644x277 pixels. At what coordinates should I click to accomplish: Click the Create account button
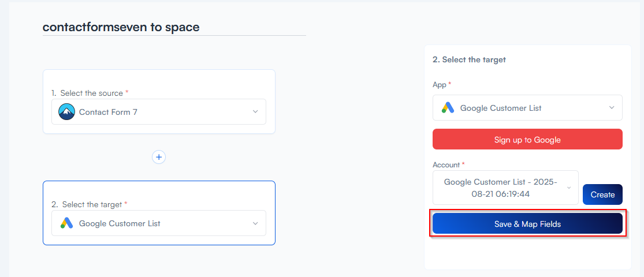coord(602,194)
